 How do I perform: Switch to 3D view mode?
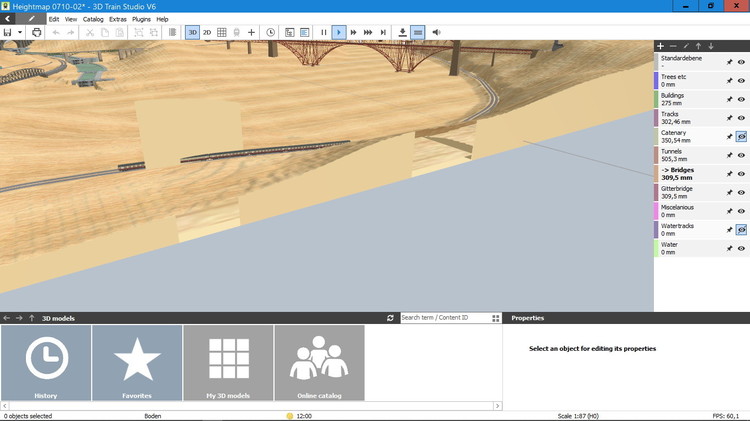tap(192, 32)
